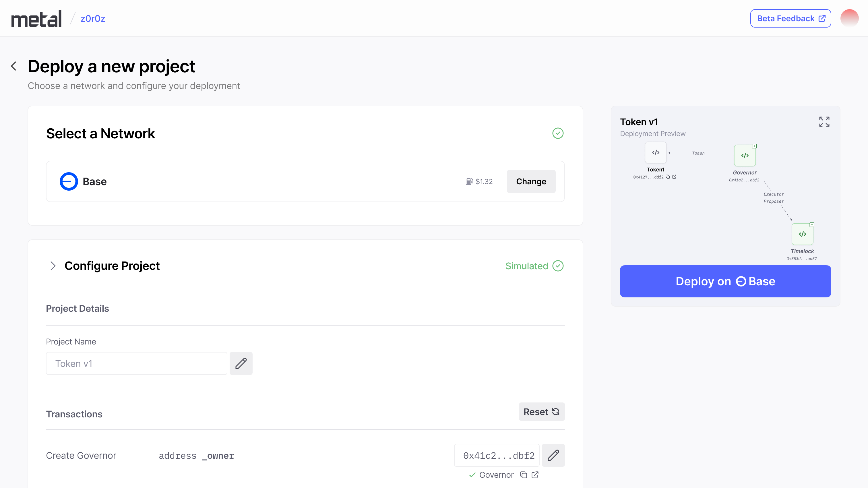Viewport: 868px width, 488px height.
Task: Click the Governor address 0x41a2...dbf2 in preview
Action: (x=744, y=180)
